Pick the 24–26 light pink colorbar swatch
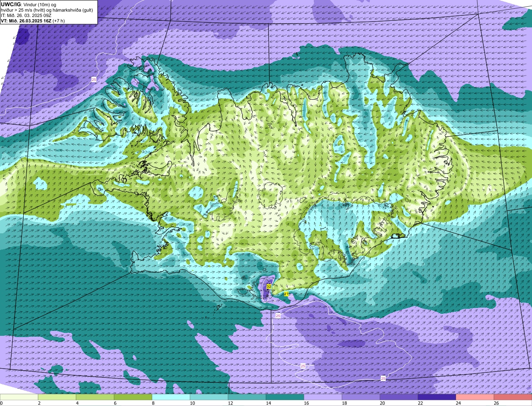The image size is (532, 406). click(475, 397)
